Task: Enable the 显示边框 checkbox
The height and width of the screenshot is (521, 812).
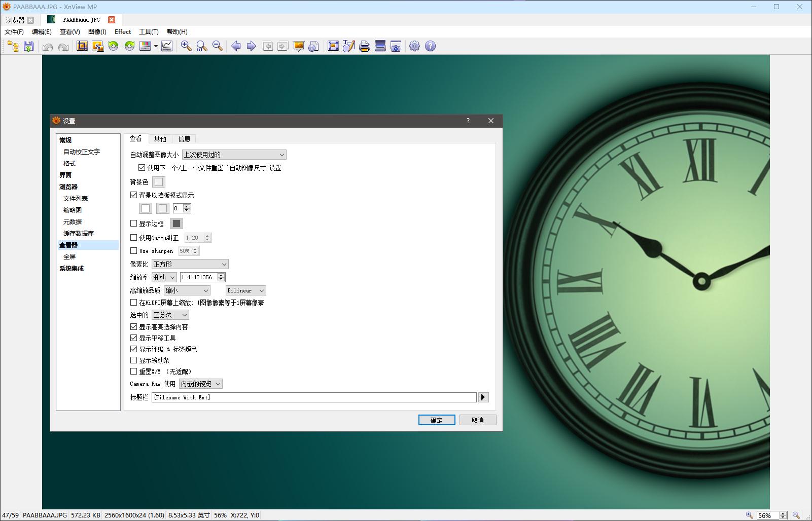Action: 134,224
